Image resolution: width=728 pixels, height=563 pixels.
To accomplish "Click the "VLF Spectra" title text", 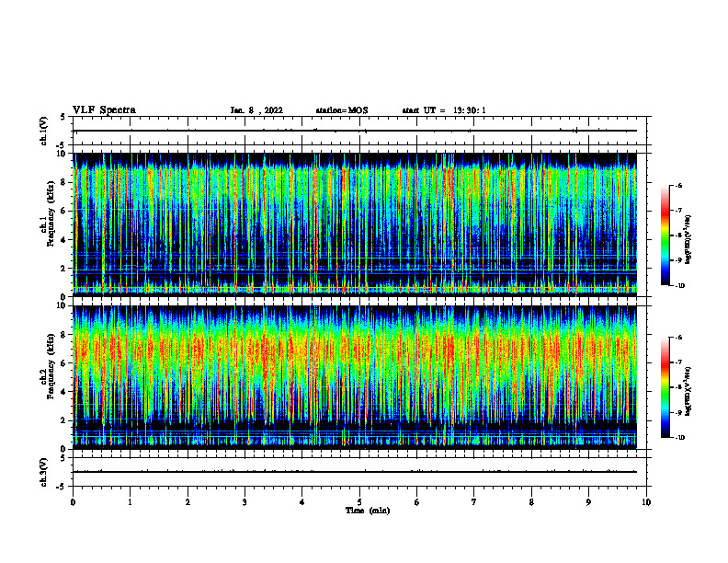I will (104, 110).
